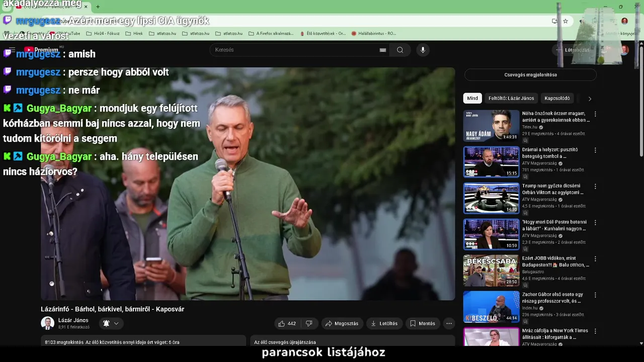The image size is (644, 362).
Task: Click 'Az élő csevegés újrajátszása' panel
Action: tap(352, 341)
